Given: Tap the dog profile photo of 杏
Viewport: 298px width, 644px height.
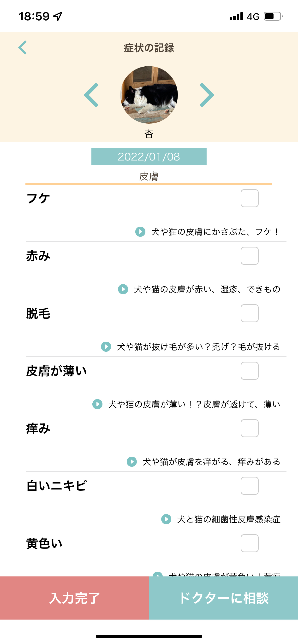Looking at the screenshot, I should point(149,95).
